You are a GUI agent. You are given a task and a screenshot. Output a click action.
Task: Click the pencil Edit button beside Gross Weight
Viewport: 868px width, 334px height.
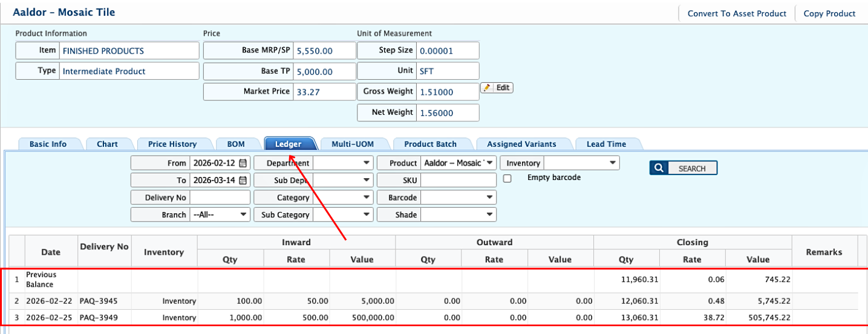tap(497, 88)
